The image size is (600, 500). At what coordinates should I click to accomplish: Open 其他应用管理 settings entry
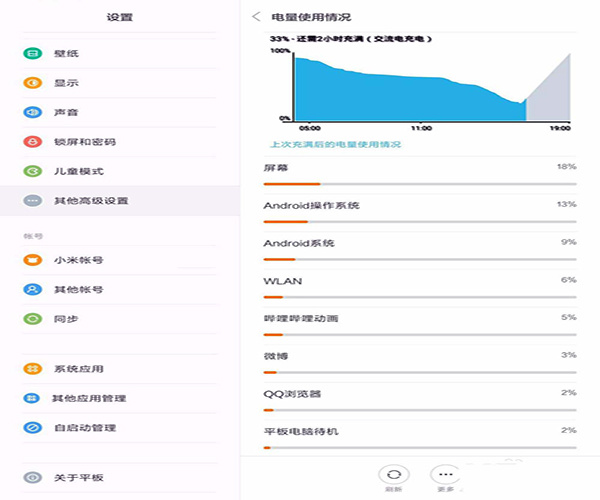point(90,399)
